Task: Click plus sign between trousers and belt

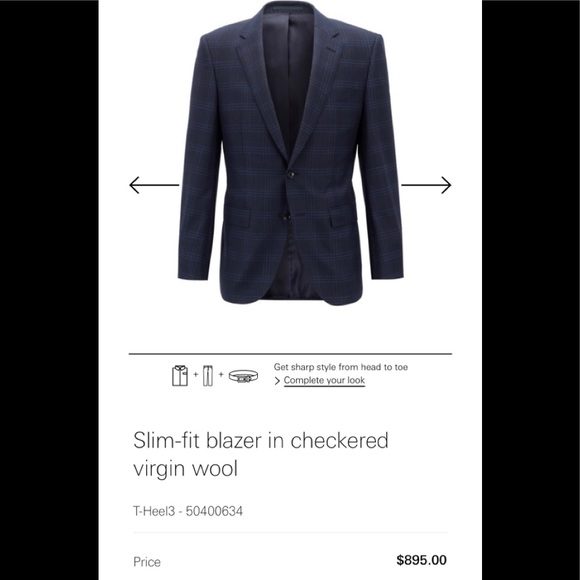Action: pos(221,374)
